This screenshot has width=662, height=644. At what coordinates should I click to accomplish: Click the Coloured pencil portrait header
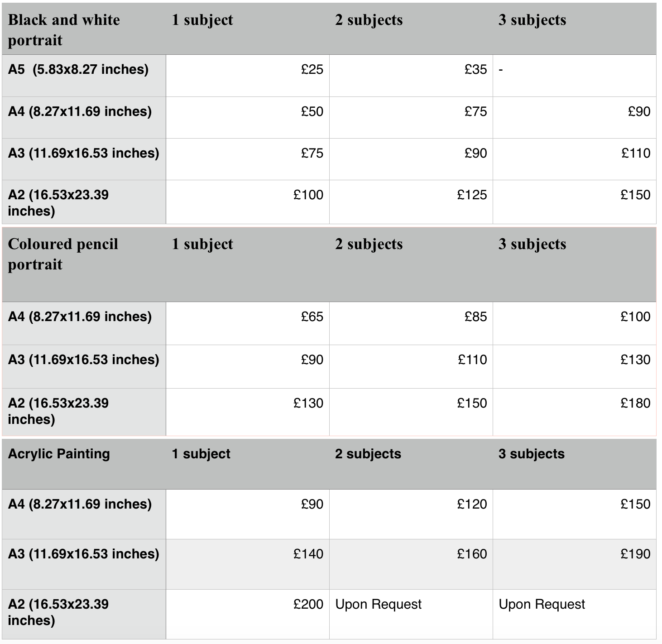[x=63, y=254]
